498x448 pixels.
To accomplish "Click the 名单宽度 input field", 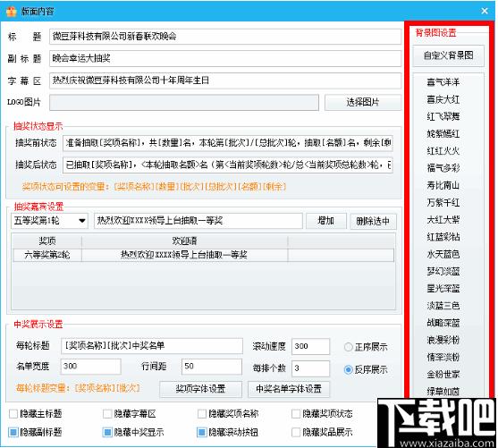I will tap(91, 367).
